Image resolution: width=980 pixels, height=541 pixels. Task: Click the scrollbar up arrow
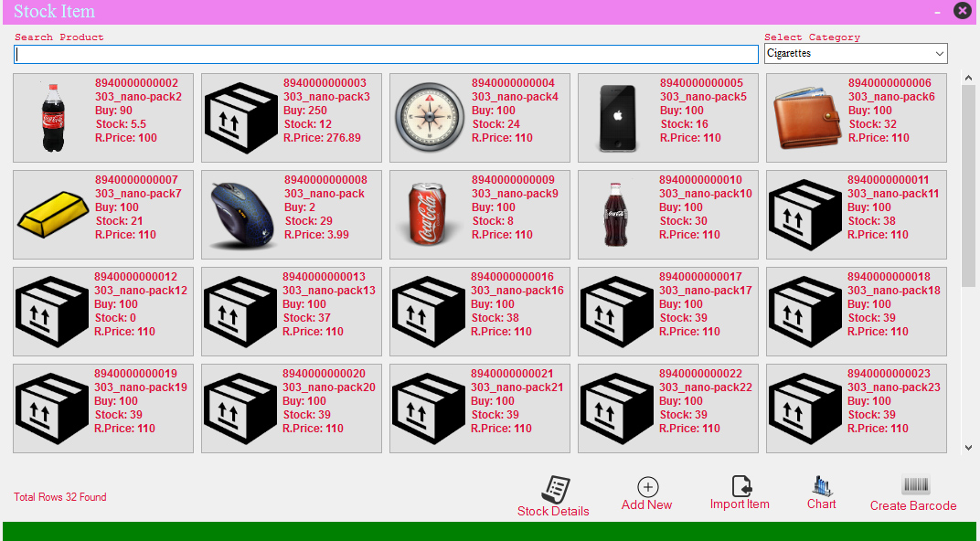point(969,78)
